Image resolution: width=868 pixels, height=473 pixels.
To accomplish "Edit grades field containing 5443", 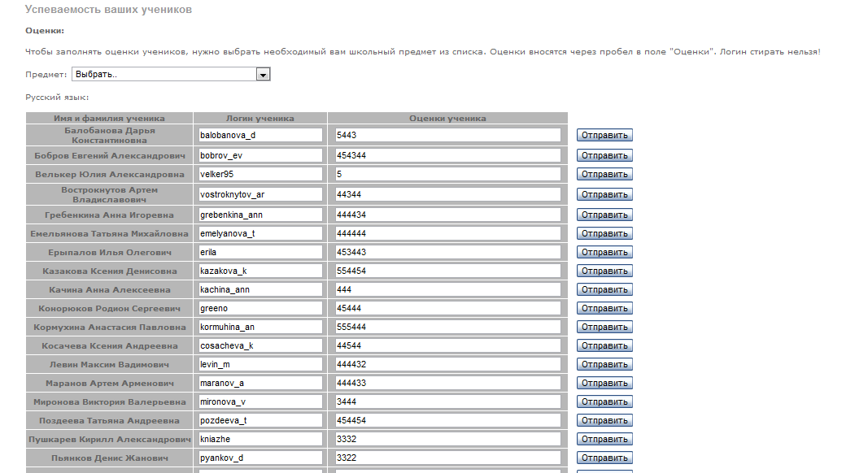I will (447, 135).
